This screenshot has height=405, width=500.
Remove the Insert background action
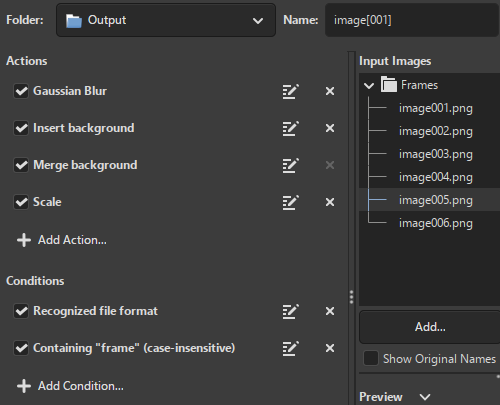click(330, 128)
